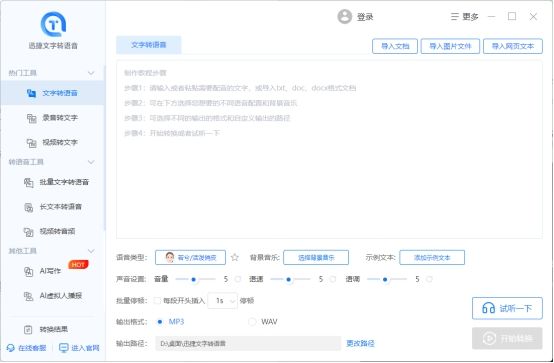
Task: Open the 1s pause duration dropdown
Action: pyautogui.click(x=222, y=301)
